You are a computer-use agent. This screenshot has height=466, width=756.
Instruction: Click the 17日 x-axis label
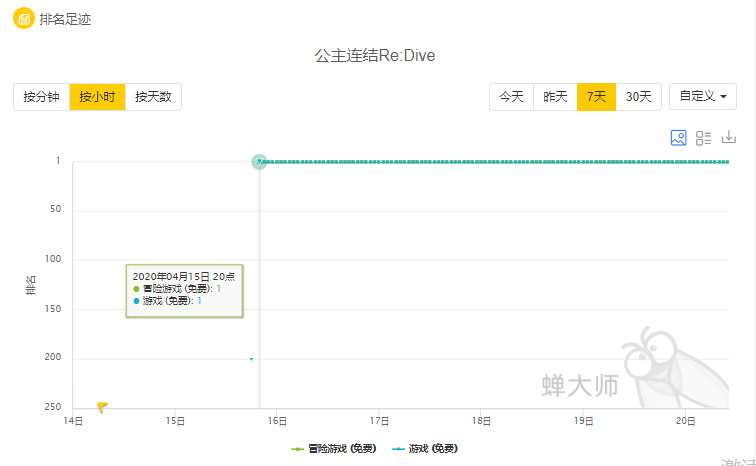tap(379, 421)
